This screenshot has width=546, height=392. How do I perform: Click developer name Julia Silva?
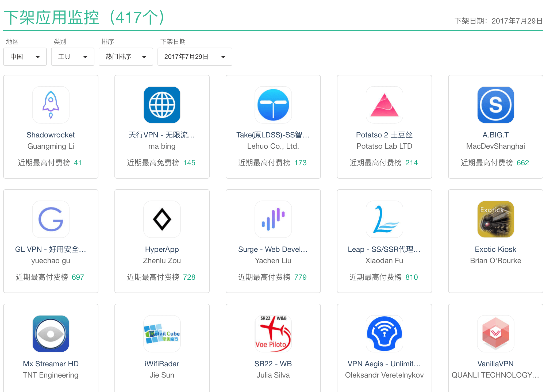[x=273, y=375]
